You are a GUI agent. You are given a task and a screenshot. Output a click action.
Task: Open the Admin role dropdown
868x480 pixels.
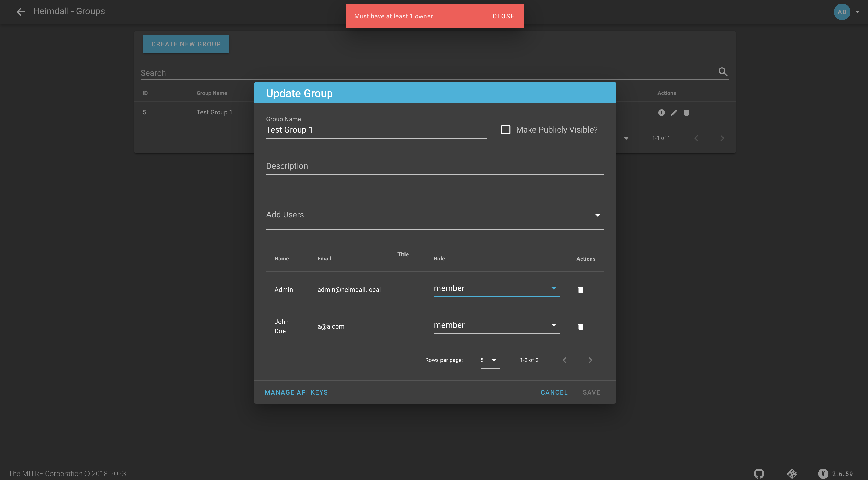[496, 288]
